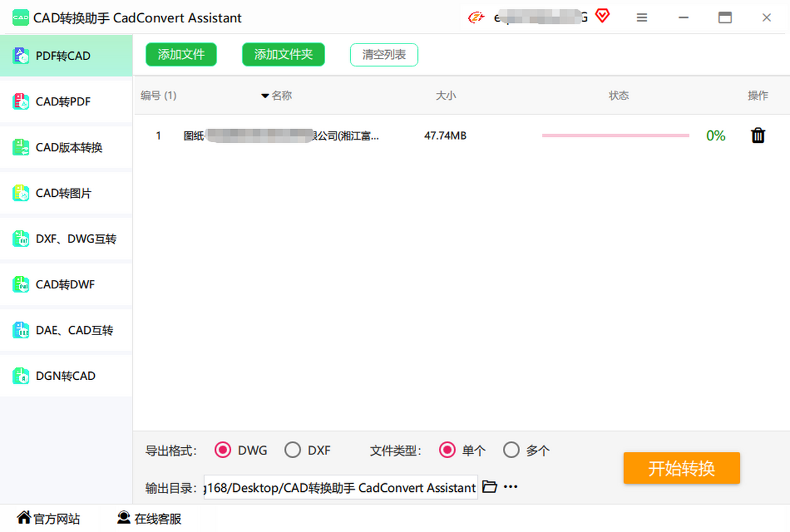Click the CAD app logo in title bar
790x532 pixels.
click(20, 18)
